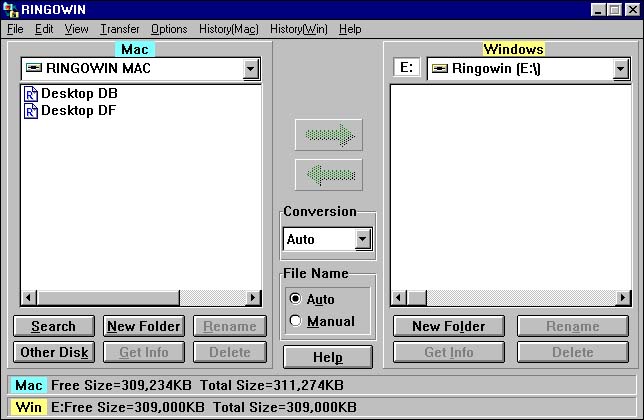Image resolution: width=644 pixels, height=420 pixels.
Task: Select the Manual file name option
Action: tap(295, 321)
